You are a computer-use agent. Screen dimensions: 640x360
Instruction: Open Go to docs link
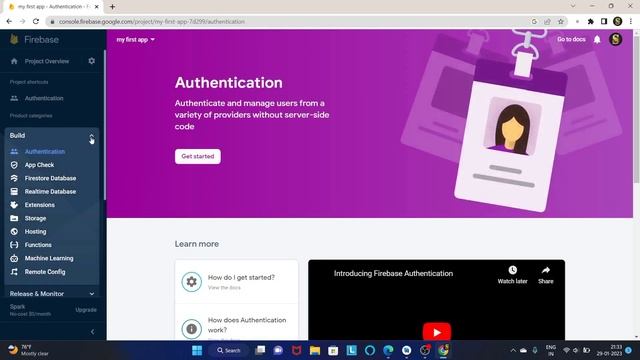tap(571, 39)
